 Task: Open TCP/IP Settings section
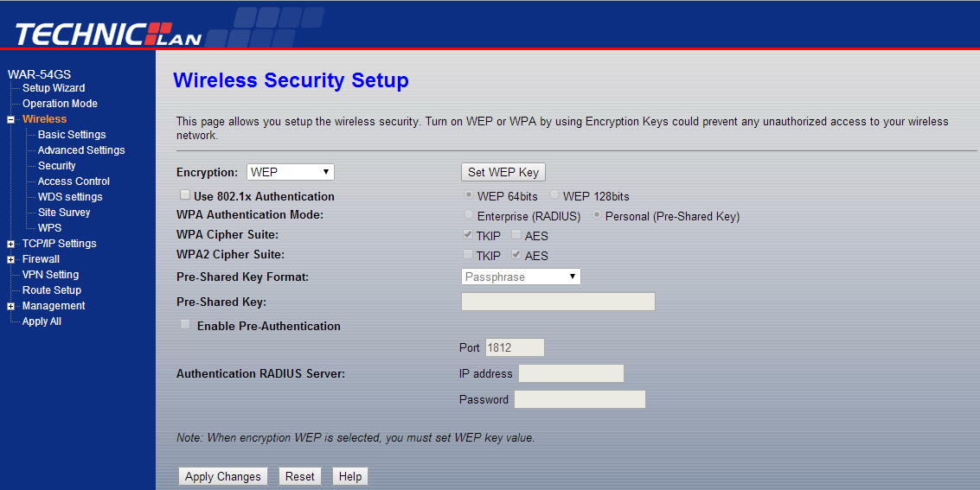coord(60,244)
